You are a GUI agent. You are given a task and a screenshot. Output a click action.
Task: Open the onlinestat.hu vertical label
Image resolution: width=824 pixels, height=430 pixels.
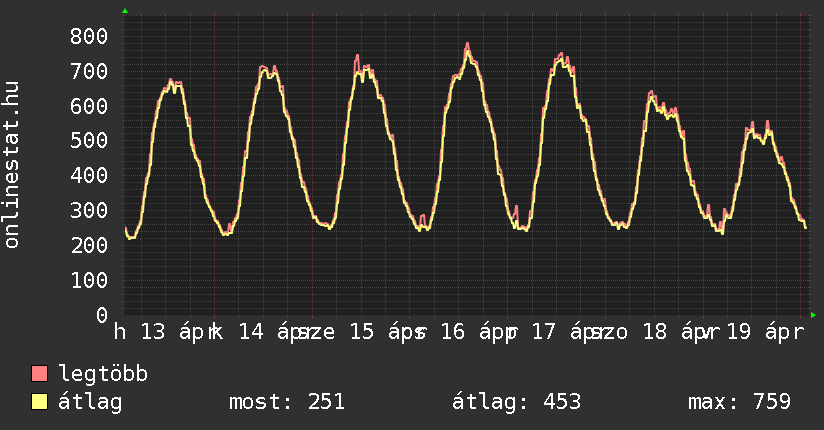(13, 166)
